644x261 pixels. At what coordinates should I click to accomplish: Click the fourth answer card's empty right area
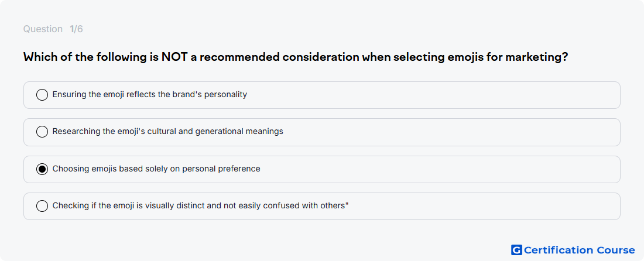pos(485,205)
